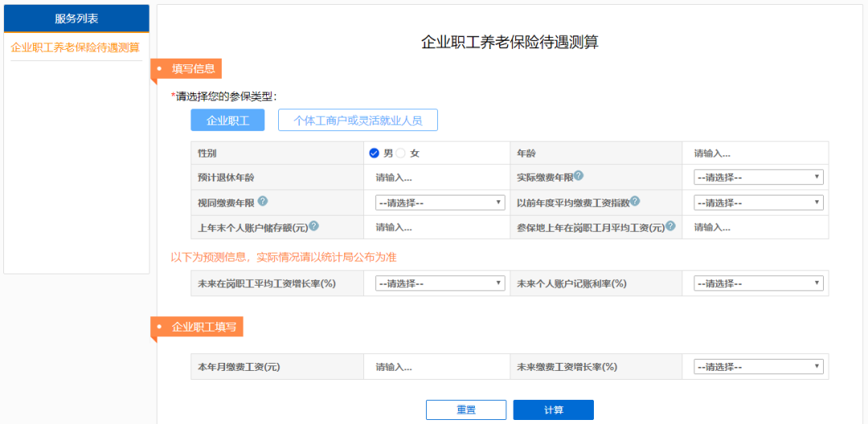Click help icon next to 实际缴费年限
868x424 pixels.
pos(579,175)
